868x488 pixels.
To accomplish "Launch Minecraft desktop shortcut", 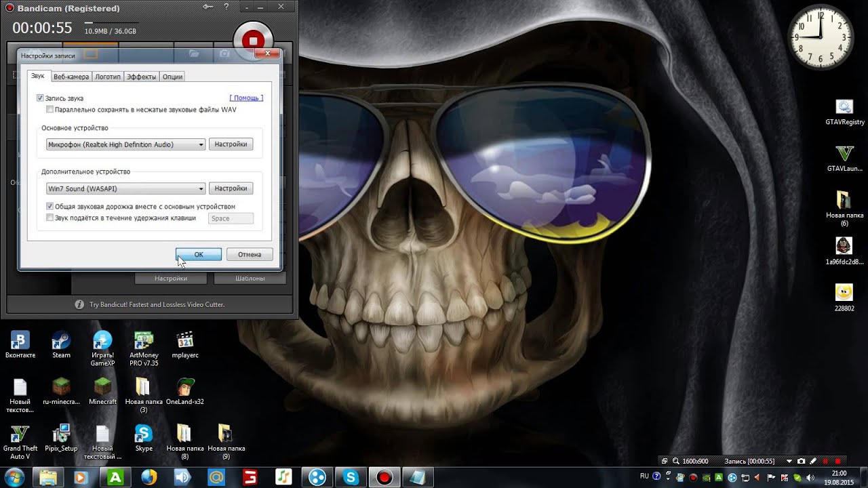I will pyautogui.click(x=102, y=391).
